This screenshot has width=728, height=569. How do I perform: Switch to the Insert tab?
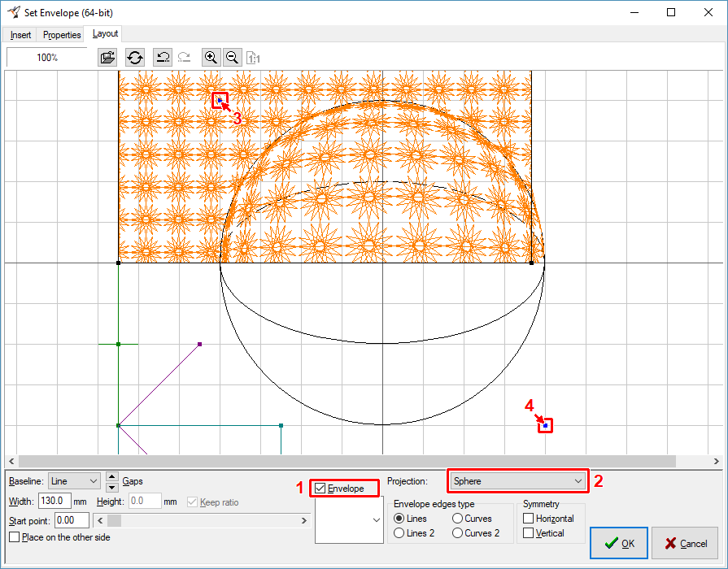coord(20,34)
